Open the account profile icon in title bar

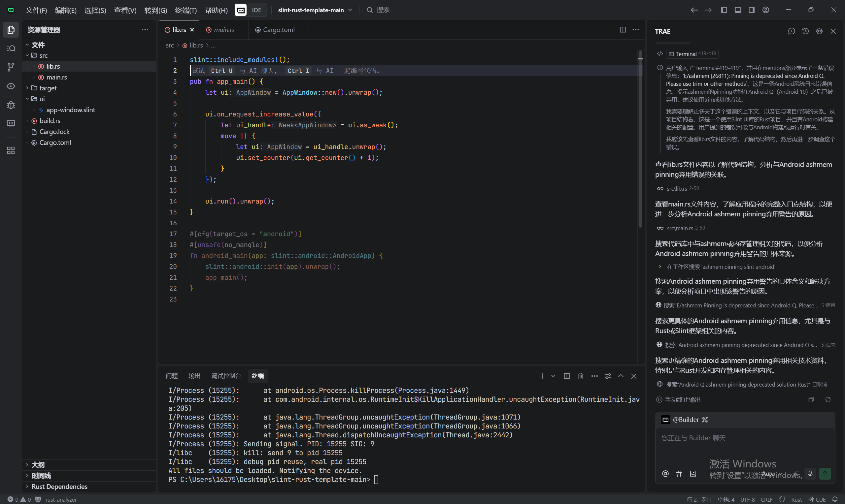coord(765,10)
